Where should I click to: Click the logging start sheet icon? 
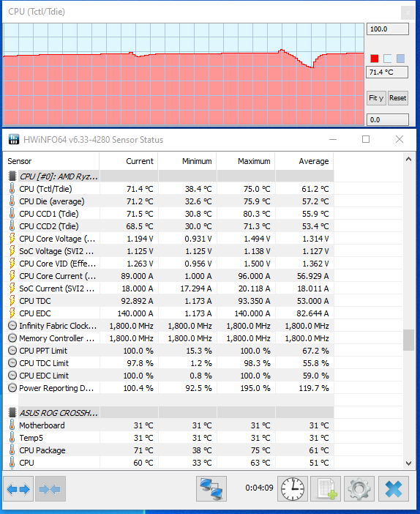326,489
